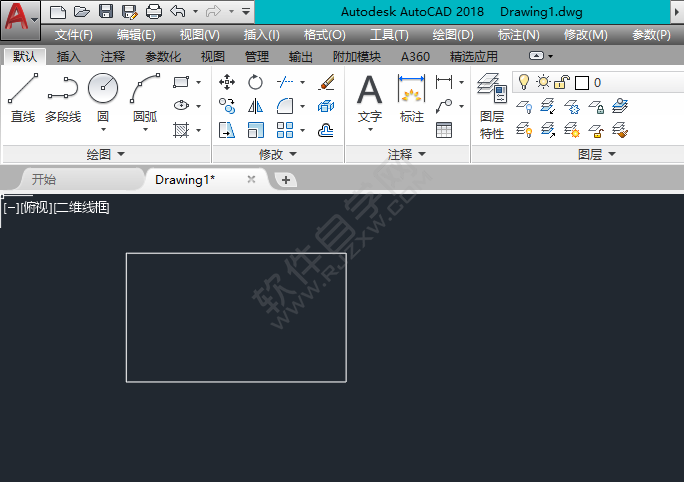The height and width of the screenshot is (482, 684).
Task: Click the [俯视] viewport view control
Action: 36,207
